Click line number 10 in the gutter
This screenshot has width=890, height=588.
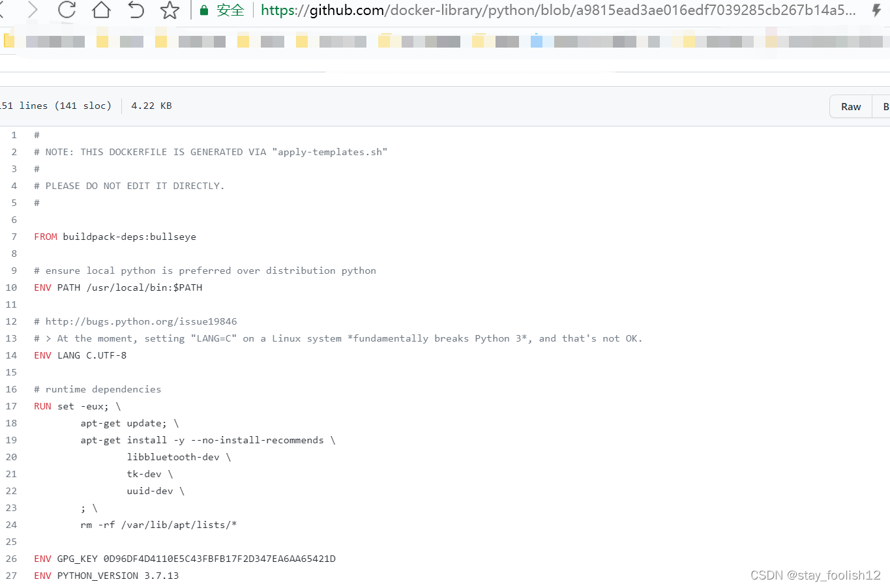11,287
